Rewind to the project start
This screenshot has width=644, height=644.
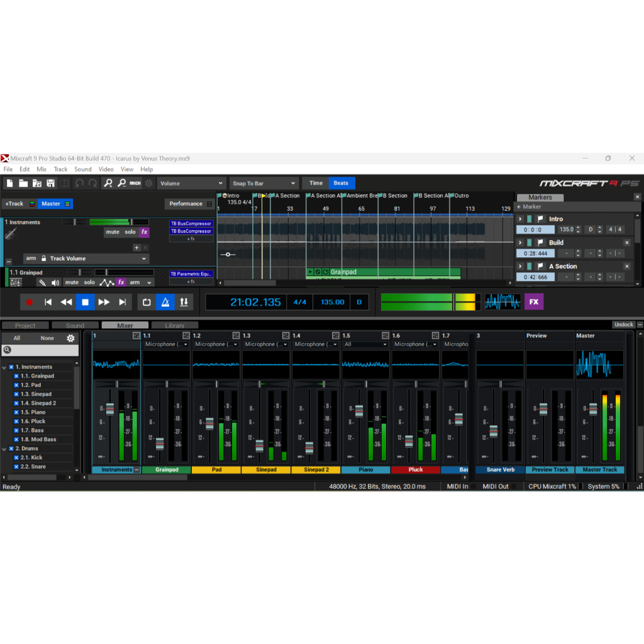(x=48, y=303)
